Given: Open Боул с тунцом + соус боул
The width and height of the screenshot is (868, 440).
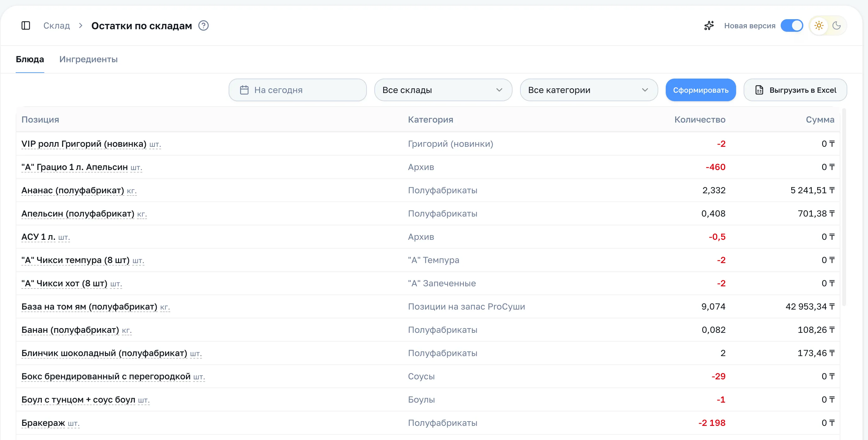Looking at the screenshot, I should pos(78,400).
